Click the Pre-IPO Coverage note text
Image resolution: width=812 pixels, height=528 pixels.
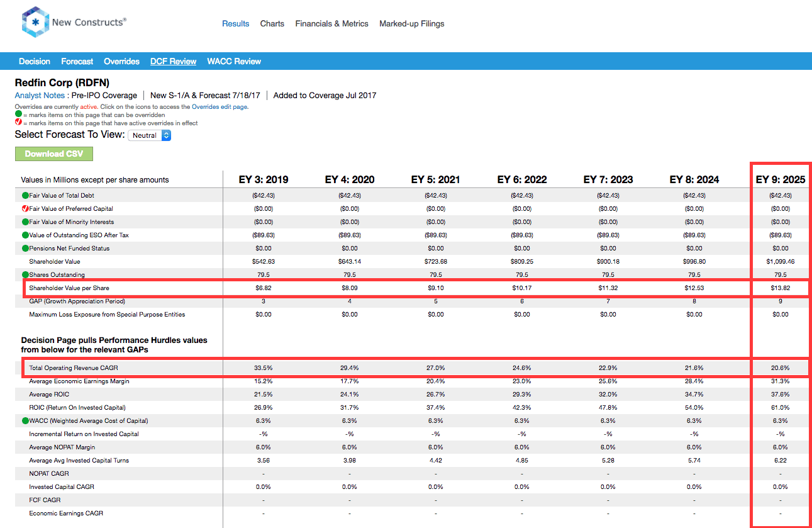(x=104, y=95)
